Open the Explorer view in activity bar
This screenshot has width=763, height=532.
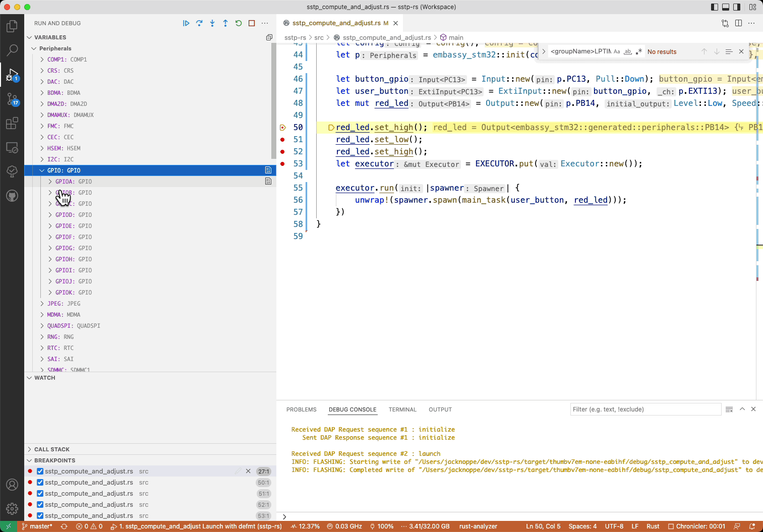[x=12, y=26]
